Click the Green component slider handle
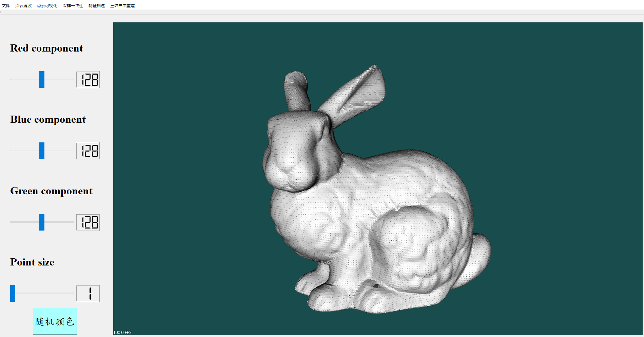The width and height of the screenshot is (644, 337). (x=42, y=222)
